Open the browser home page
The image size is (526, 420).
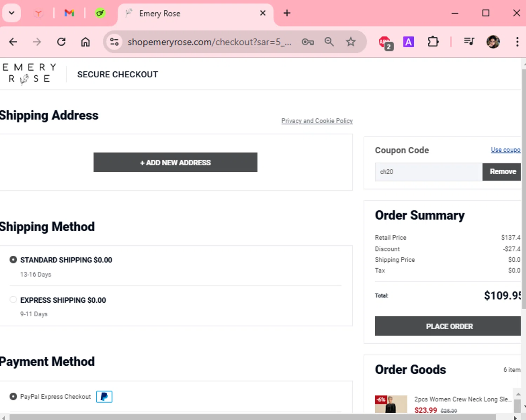pyautogui.click(x=86, y=42)
